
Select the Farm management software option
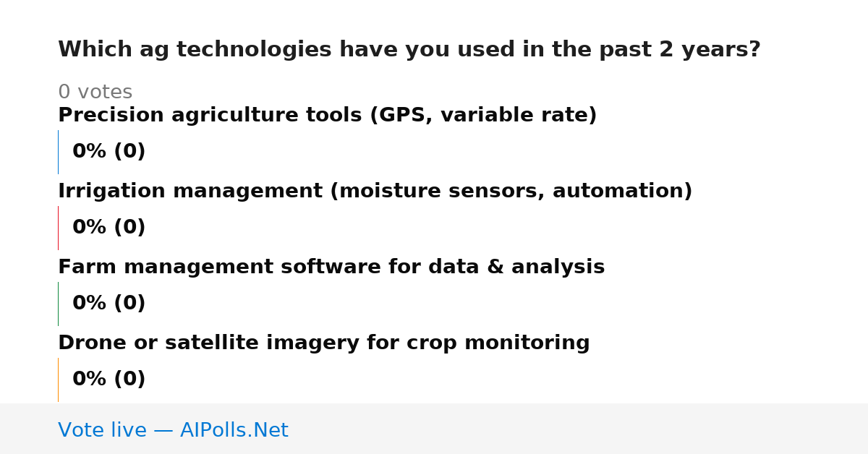click(331, 267)
